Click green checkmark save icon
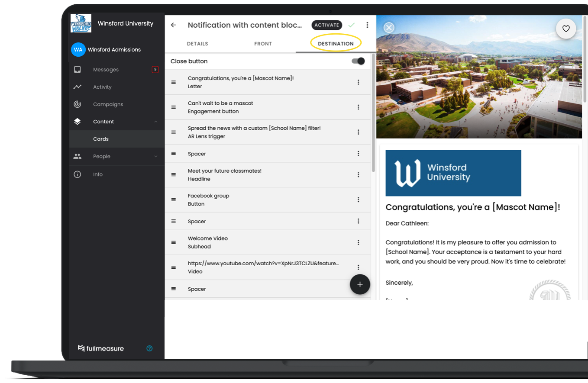Image resolution: width=588 pixels, height=383 pixels. [x=351, y=25]
